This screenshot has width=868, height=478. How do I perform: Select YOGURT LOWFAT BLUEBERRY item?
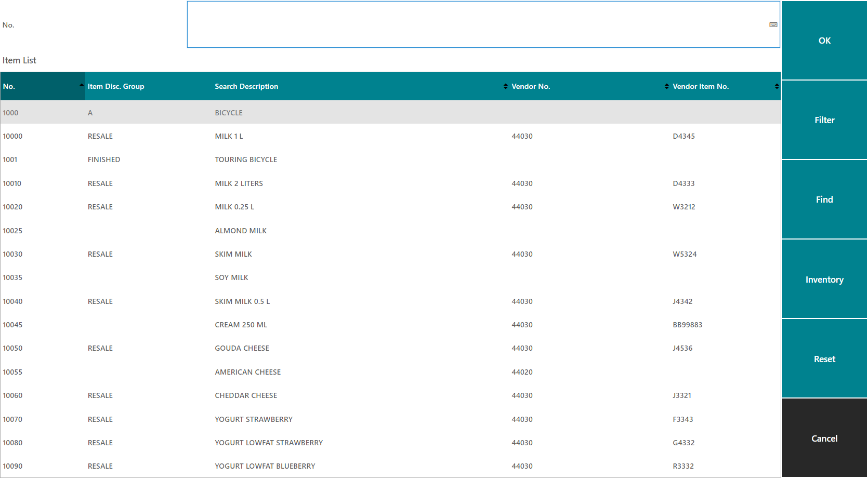pyautogui.click(x=265, y=466)
